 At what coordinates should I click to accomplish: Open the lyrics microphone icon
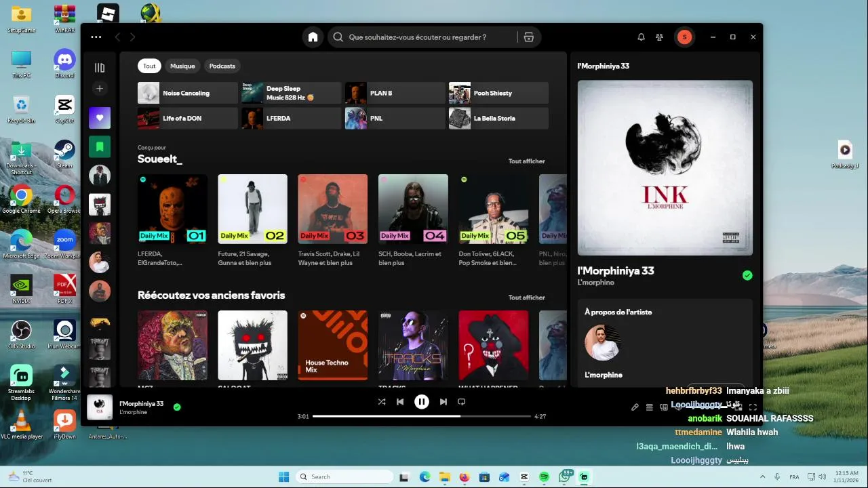coord(635,407)
